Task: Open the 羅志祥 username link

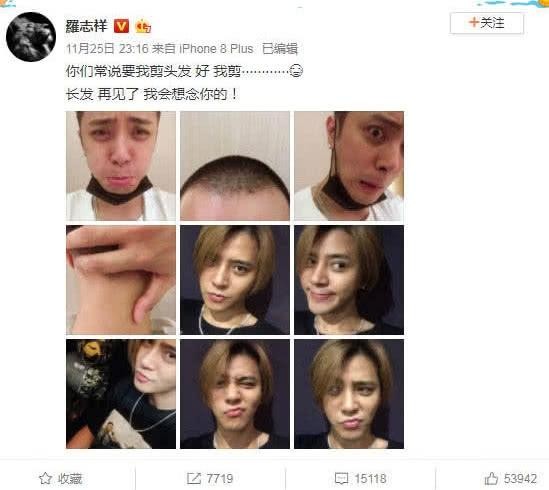Action: 86,26
